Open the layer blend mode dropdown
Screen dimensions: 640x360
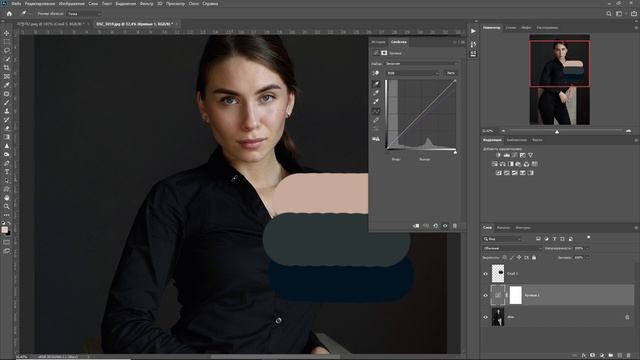coord(512,248)
